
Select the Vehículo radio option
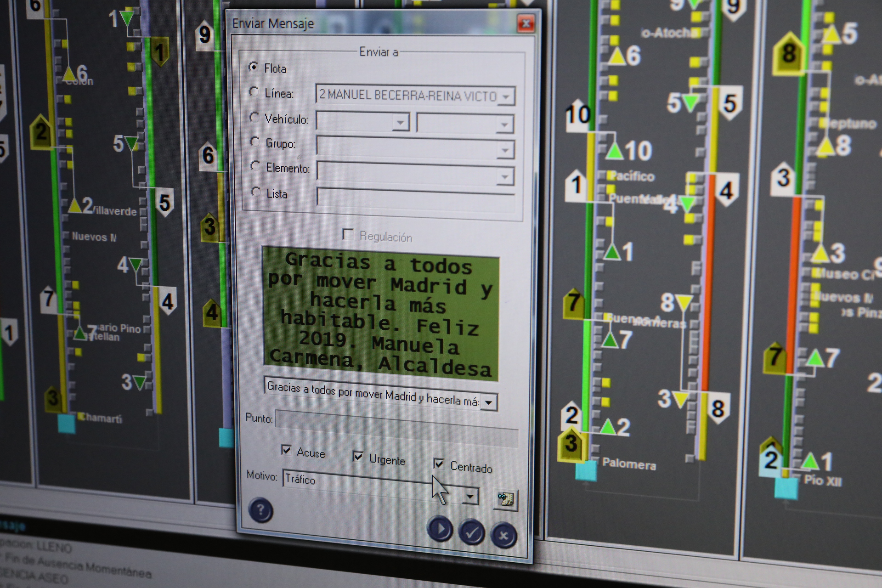coord(254,117)
